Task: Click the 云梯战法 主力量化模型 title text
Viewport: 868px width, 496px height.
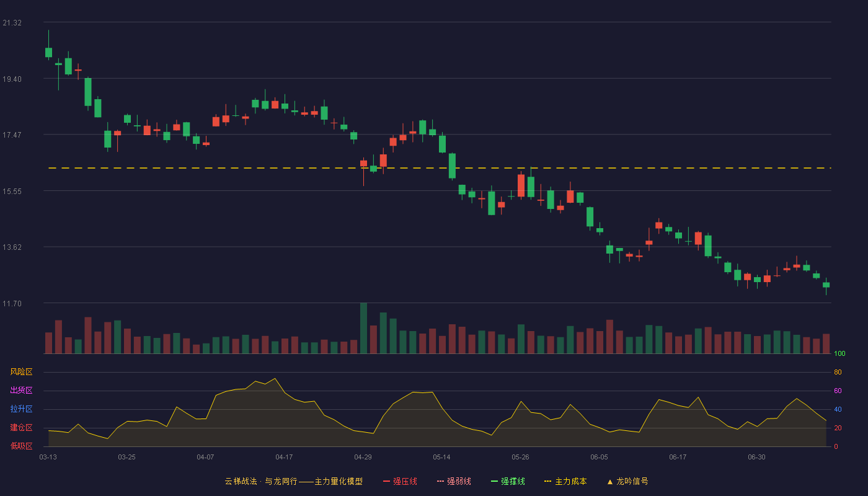Action: pos(293,481)
